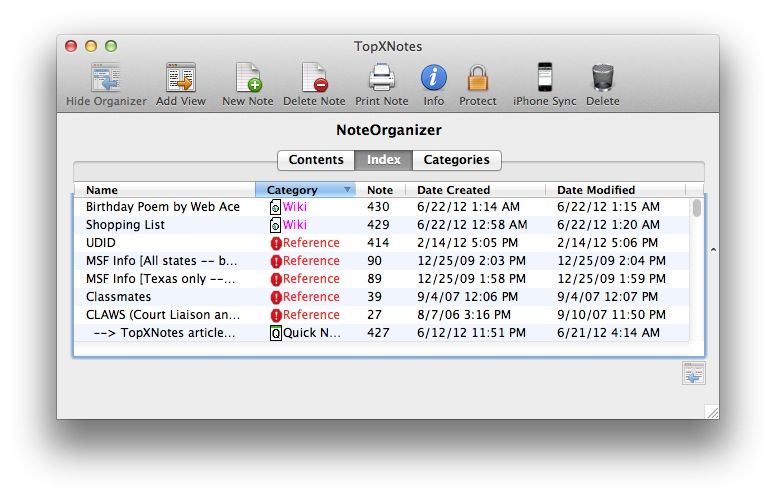
Task: Sort by the Name column header
Action: 164,190
